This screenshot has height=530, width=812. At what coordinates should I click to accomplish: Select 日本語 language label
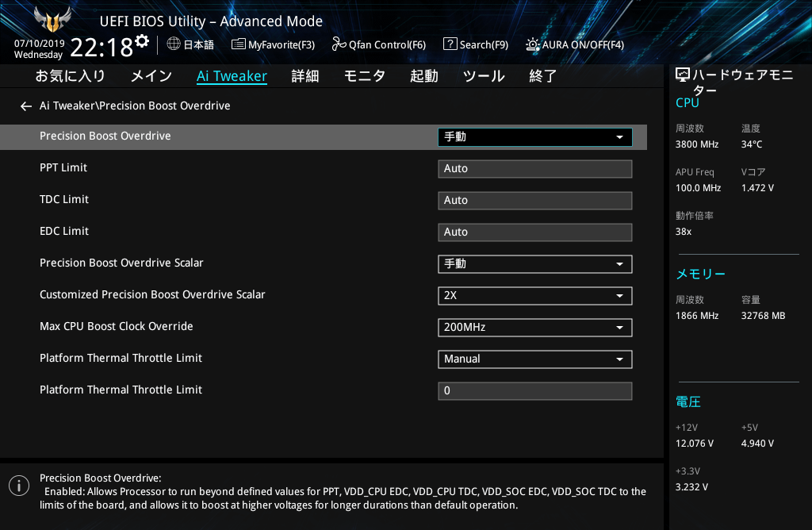(x=199, y=44)
